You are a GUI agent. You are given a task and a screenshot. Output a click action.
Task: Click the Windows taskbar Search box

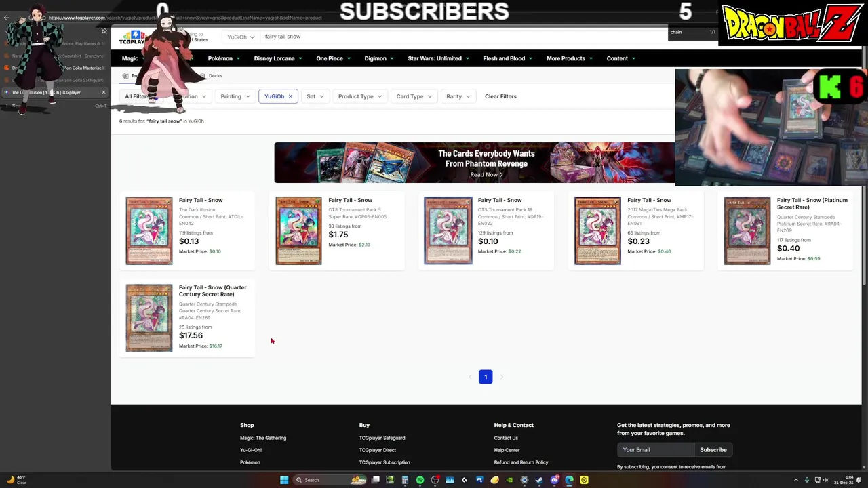[x=330, y=480]
